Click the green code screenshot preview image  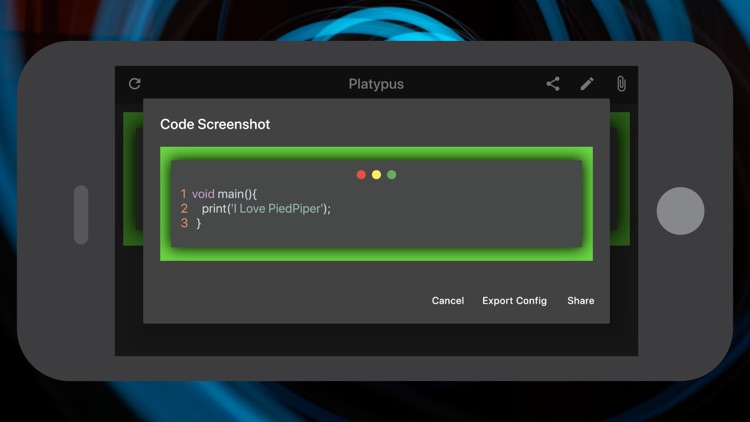pos(376,204)
